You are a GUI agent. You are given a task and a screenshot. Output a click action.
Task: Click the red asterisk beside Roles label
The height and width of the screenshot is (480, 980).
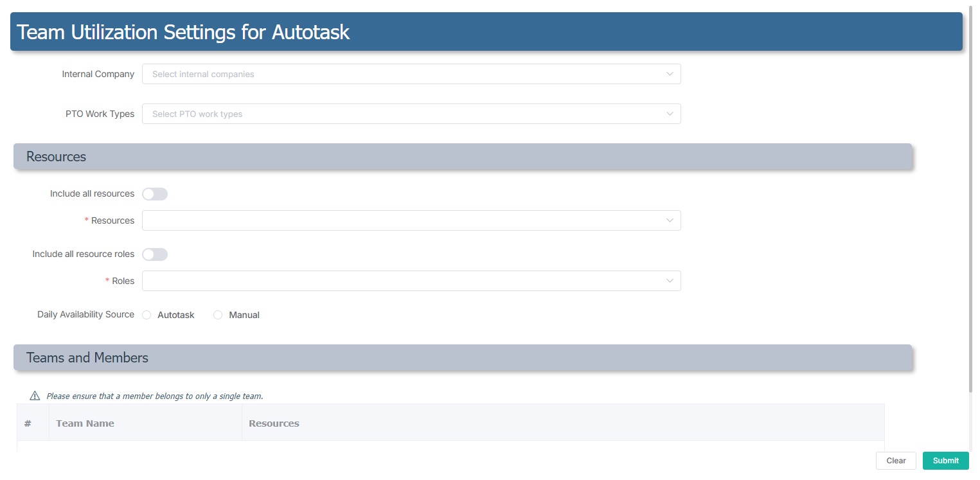click(106, 281)
